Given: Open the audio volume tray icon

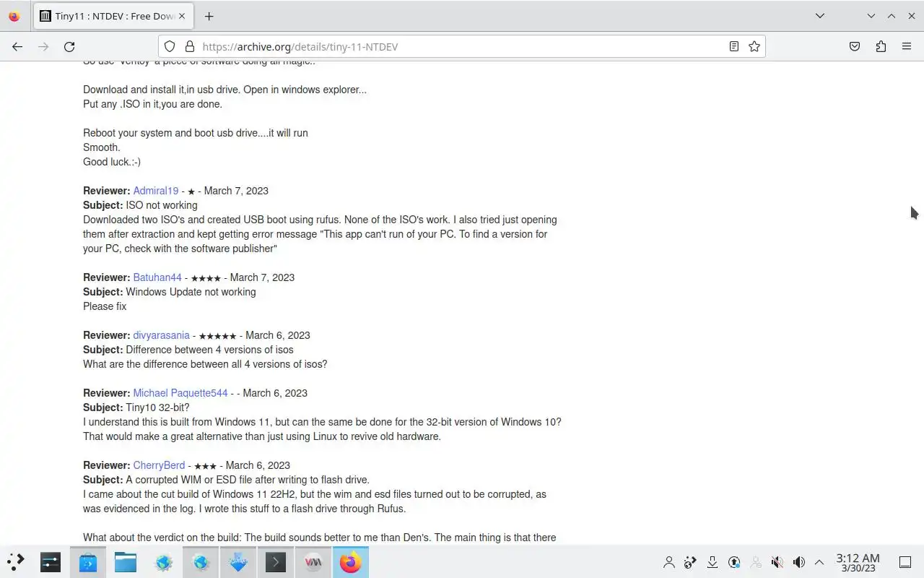Looking at the screenshot, I should coord(799,562).
